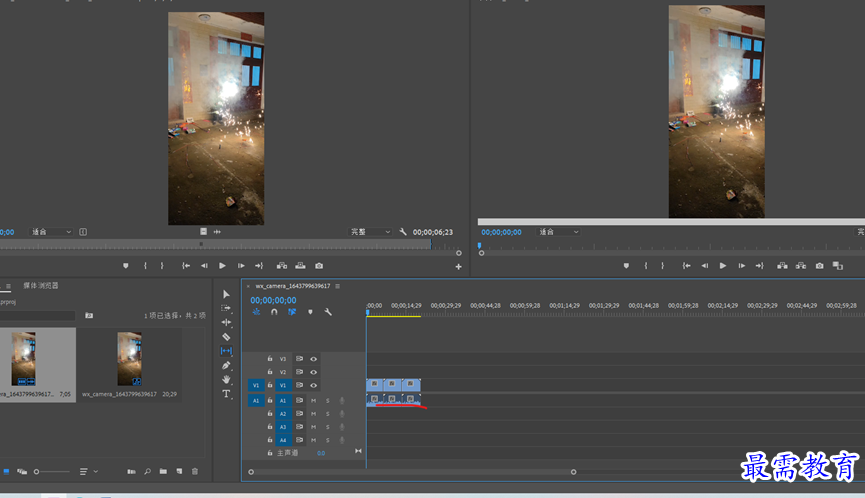Add marker in source monitor
865x498 pixels.
click(126, 266)
